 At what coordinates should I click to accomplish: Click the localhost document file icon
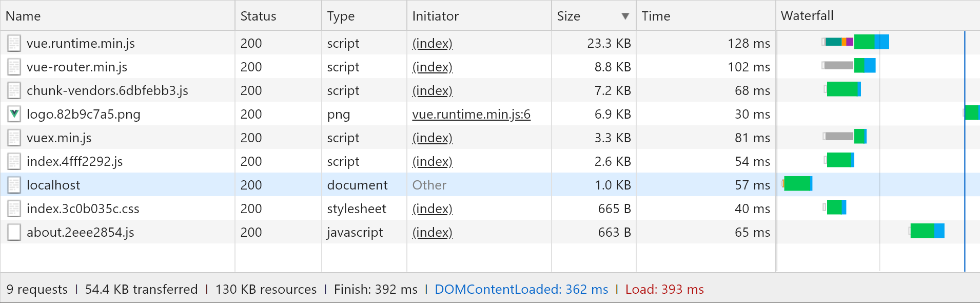14,185
